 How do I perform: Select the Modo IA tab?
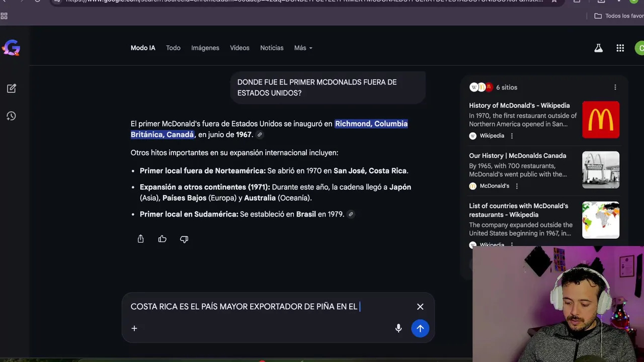point(143,48)
